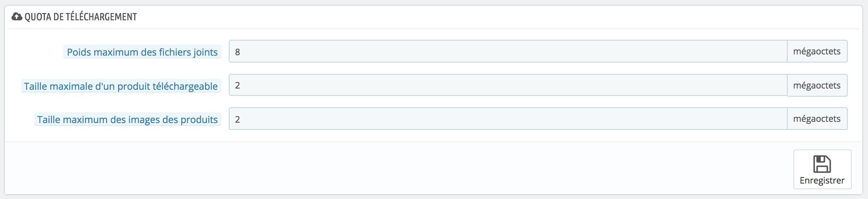Click blank space left of the fichiers joints label
The width and height of the screenshot is (868, 199).
(x=34, y=52)
